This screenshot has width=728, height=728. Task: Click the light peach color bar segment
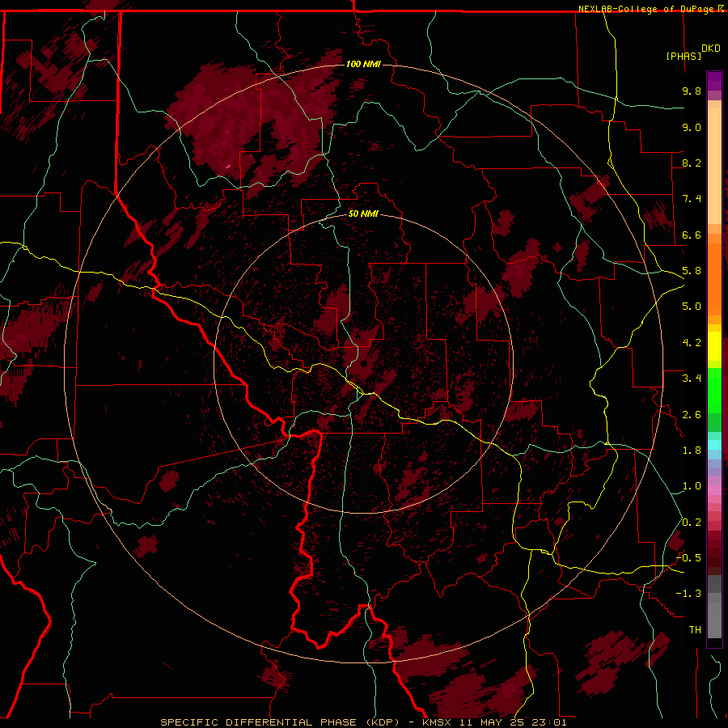714,166
